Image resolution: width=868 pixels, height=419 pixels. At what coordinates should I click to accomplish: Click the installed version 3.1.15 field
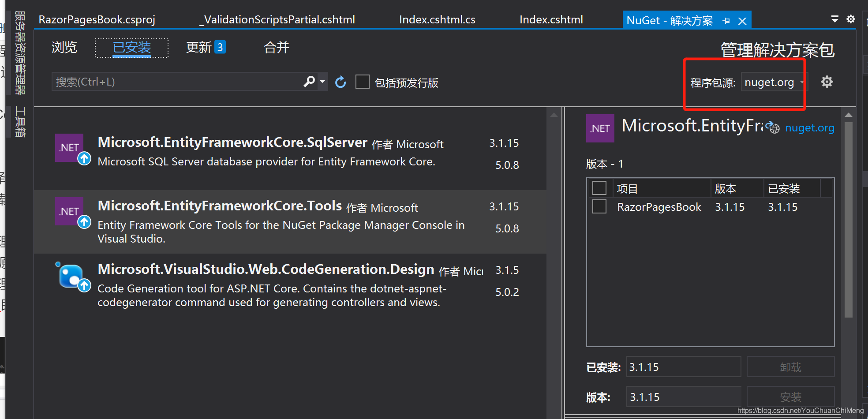point(684,367)
